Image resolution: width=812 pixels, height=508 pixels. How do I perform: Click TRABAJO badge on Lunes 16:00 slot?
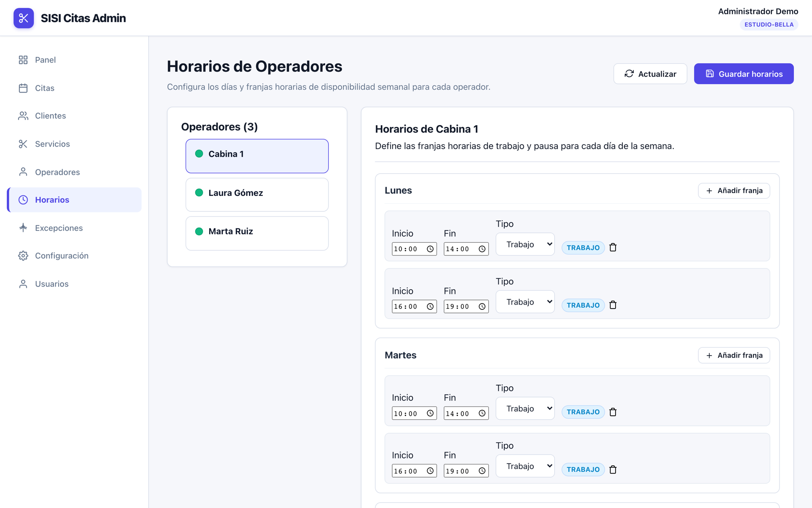click(x=583, y=305)
